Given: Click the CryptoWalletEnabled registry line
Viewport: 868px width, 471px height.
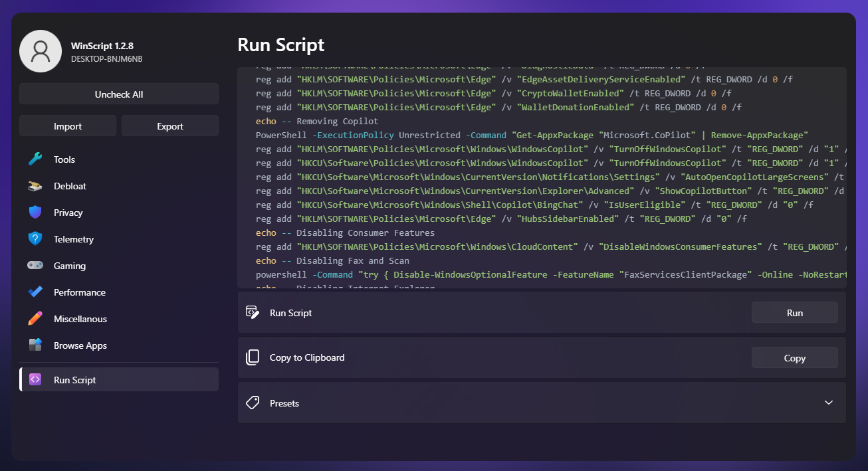Looking at the screenshot, I should pos(494,93).
